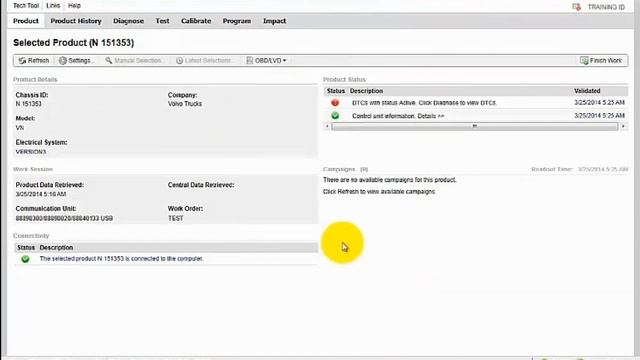Screen dimensions: 640x360
Task: Click the Work Order value TEST
Action: point(176,218)
